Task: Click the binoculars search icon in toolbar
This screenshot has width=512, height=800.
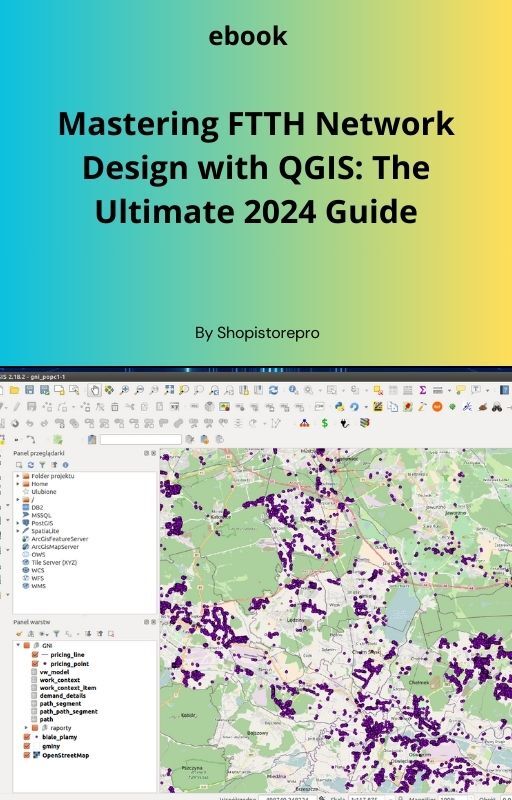Action: [x=497, y=407]
